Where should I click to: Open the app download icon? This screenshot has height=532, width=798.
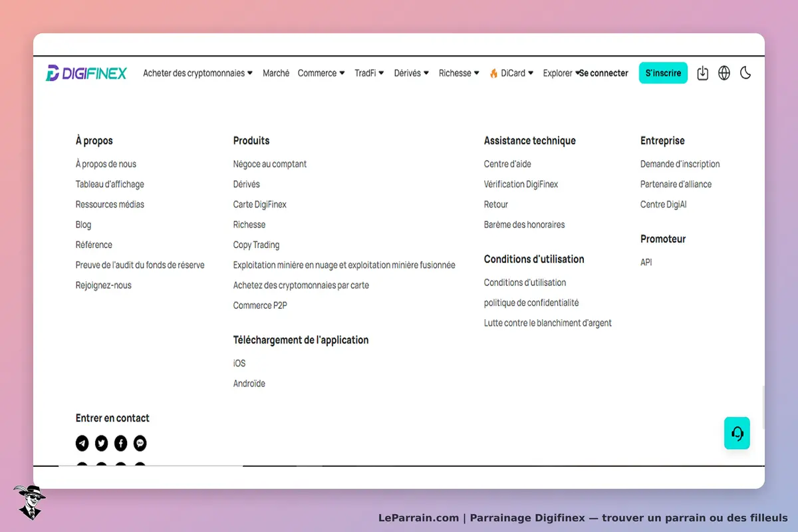tap(703, 73)
